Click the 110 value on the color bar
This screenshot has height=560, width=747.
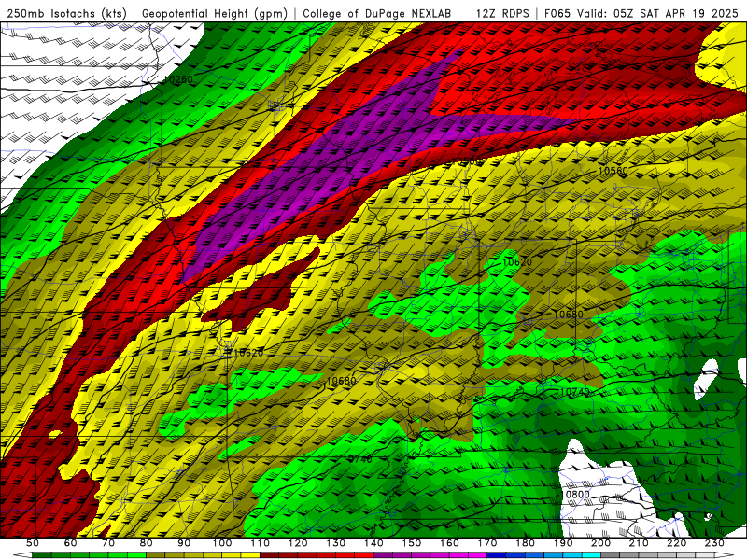point(261,543)
